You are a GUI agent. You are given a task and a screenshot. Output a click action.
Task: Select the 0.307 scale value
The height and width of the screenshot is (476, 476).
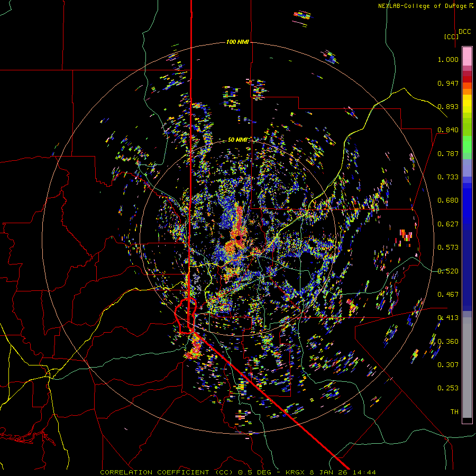[448, 365]
